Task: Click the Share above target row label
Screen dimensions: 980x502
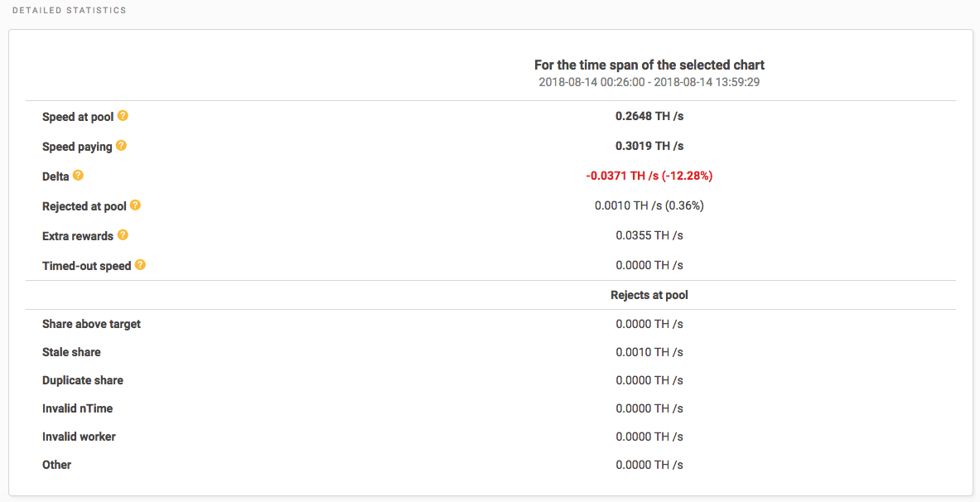Action: coord(91,324)
